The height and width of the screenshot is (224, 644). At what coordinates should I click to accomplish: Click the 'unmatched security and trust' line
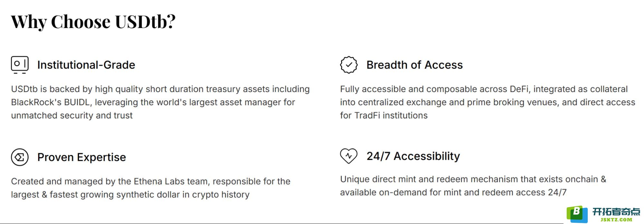(72, 116)
